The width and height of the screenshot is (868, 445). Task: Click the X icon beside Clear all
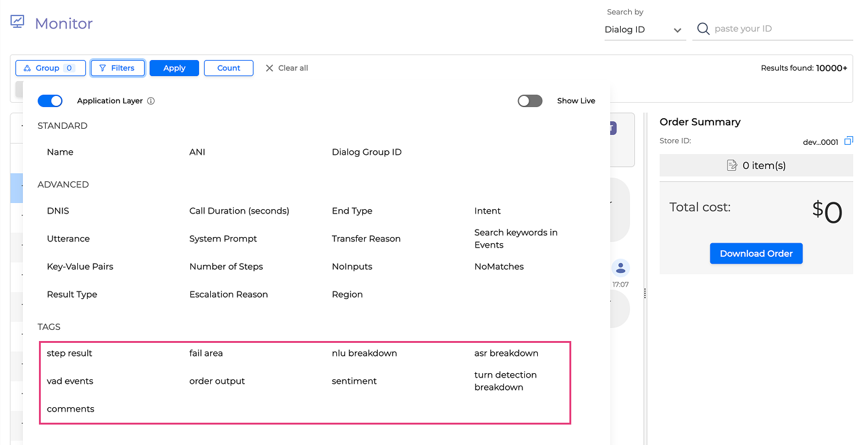(270, 68)
